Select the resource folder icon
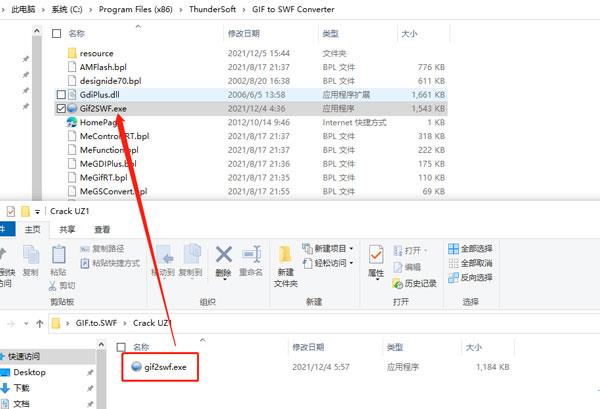This screenshot has height=409, width=600. click(x=71, y=52)
